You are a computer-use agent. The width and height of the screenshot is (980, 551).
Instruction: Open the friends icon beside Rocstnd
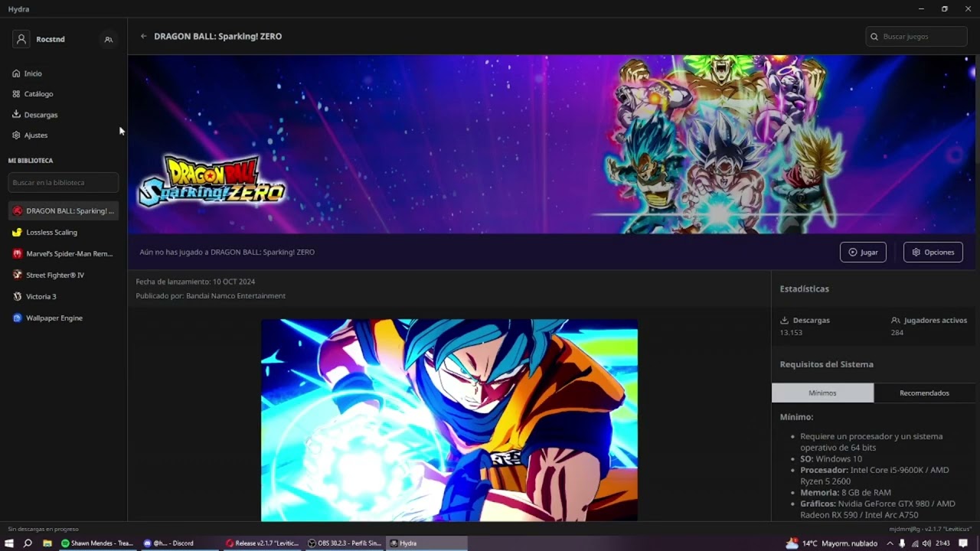(x=109, y=39)
